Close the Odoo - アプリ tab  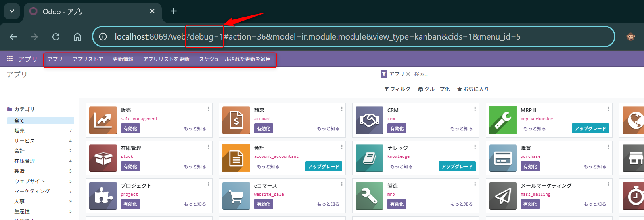coord(152,11)
